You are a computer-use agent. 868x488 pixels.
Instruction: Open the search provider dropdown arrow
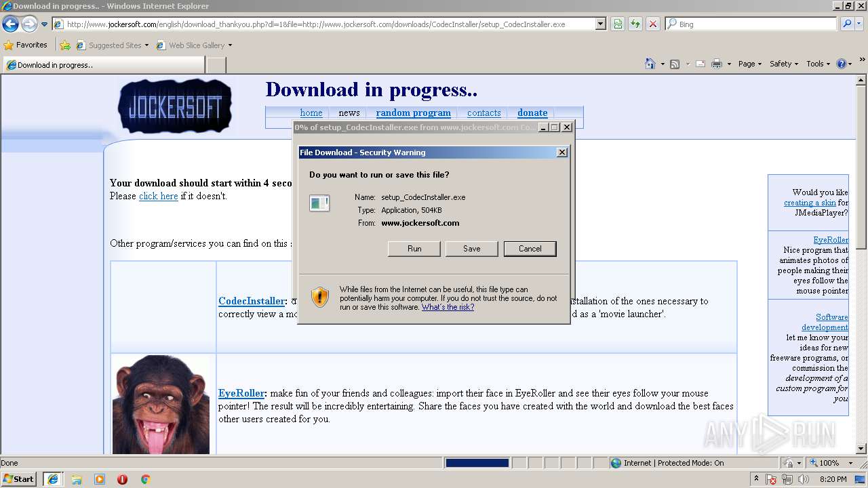(x=861, y=24)
